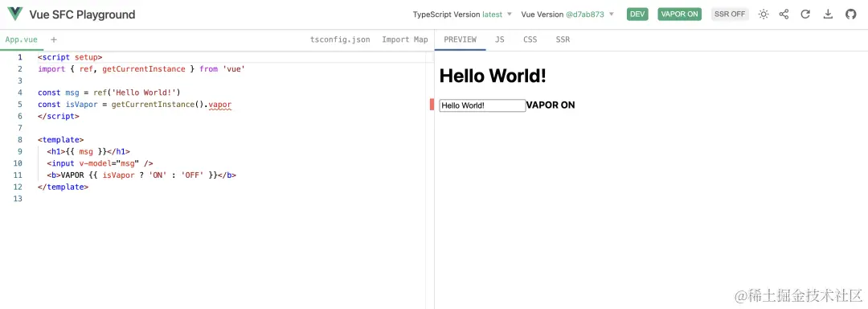
Task: Click the closing </script> tag
Action: coord(59,117)
